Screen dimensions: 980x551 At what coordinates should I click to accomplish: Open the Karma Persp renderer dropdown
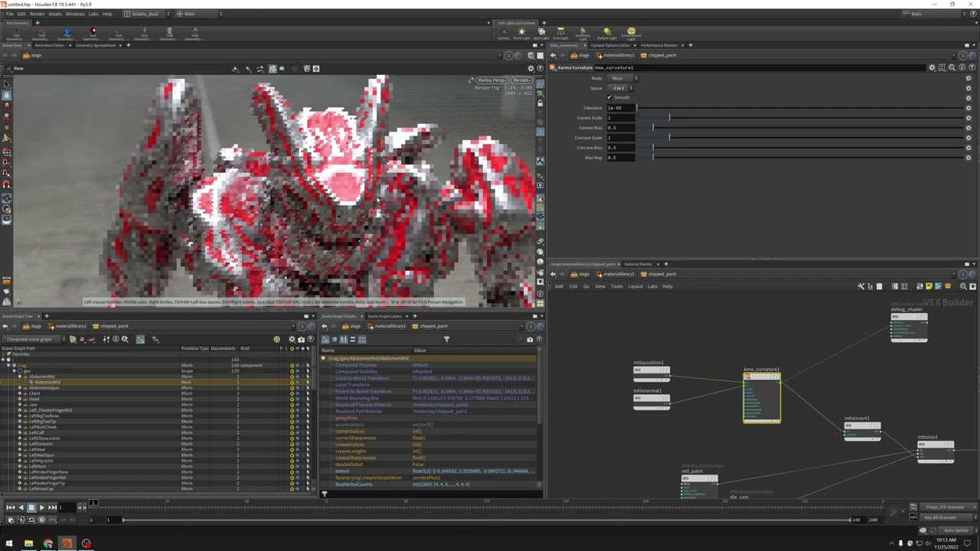492,80
